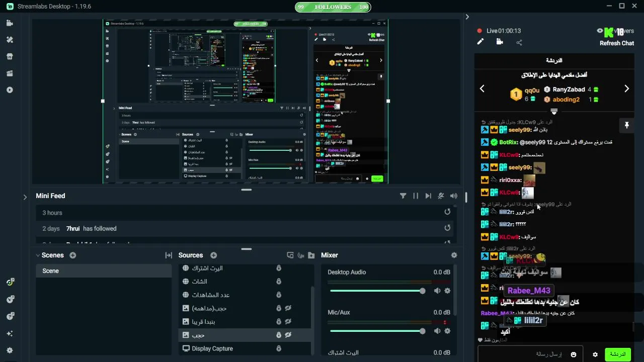This screenshot has width=644, height=362.
Task: Select the Scene item in the Scenes list
Action: (x=104, y=271)
